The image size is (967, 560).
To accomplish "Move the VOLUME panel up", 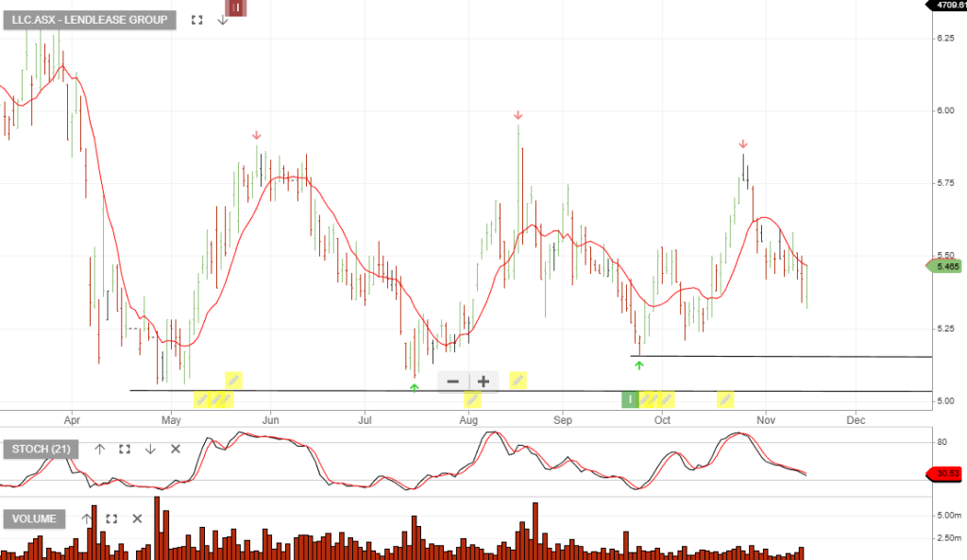I will pyautogui.click(x=87, y=518).
